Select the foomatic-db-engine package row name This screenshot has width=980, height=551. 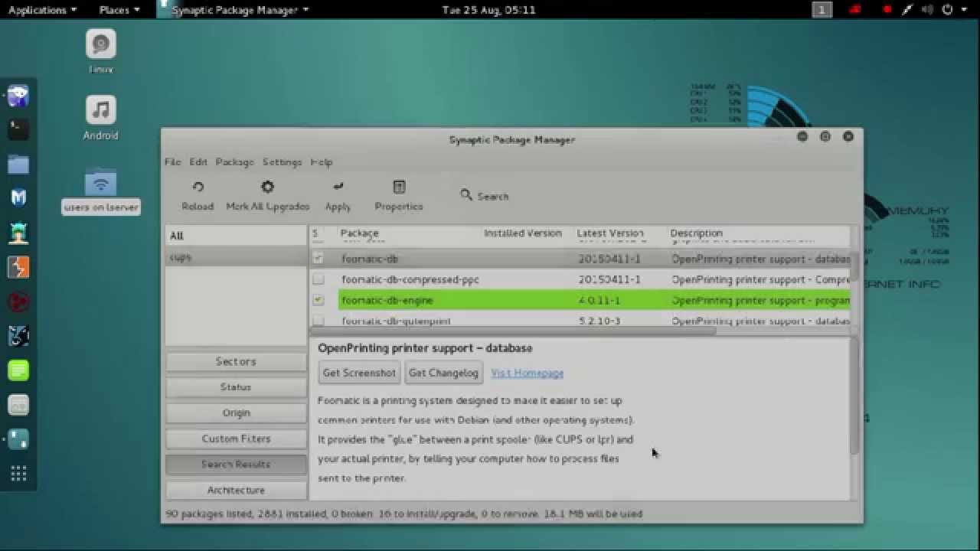[x=387, y=300]
